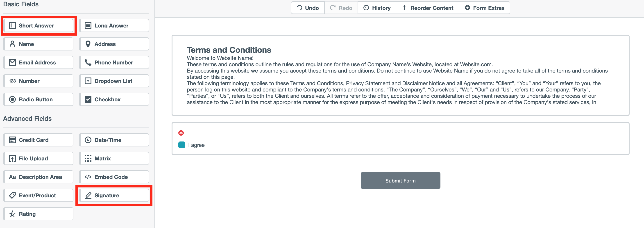644x228 pixels.
Task: Open Reorder Content from the toolbar
Action: (428, 8)
